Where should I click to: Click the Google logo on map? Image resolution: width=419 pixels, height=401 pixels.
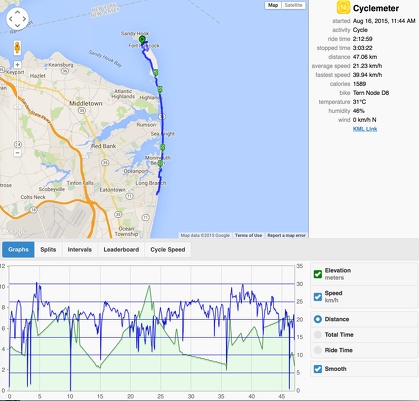pyautogui.click(x=14, y=231)
